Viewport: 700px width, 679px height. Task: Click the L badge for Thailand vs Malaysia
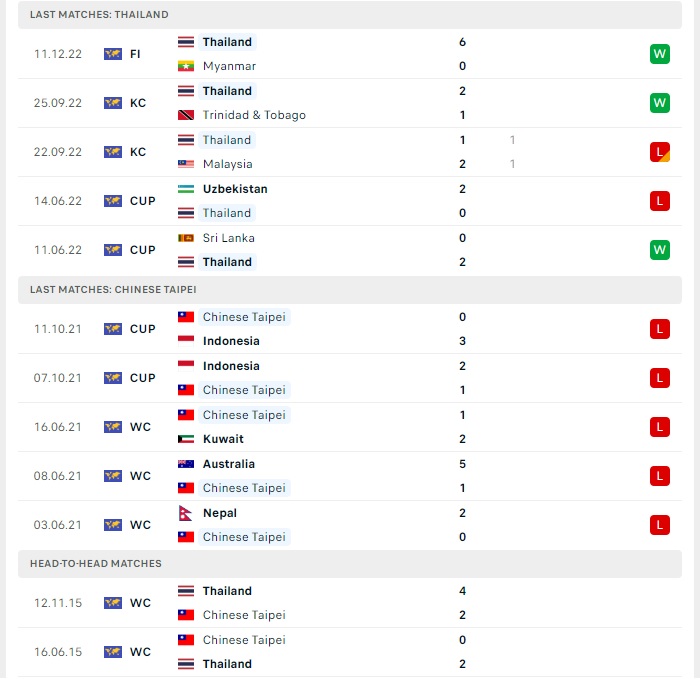(x=659, y=152)
